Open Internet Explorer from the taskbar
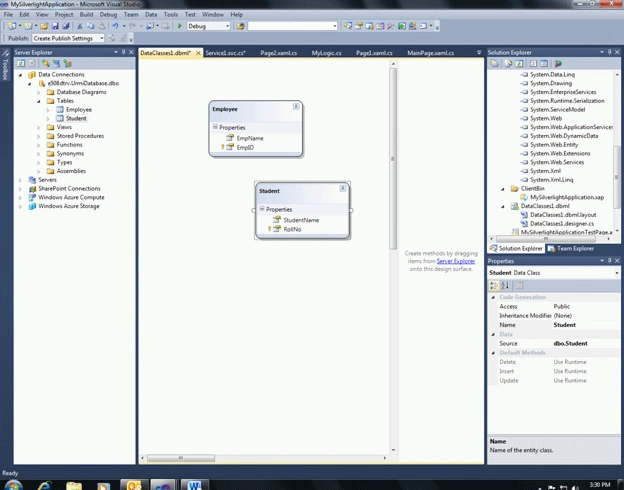This screenshot has height=490, width=624. tap(44, 485)
